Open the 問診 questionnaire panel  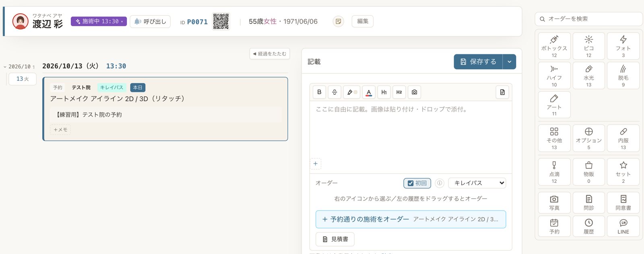coord(589,203)
